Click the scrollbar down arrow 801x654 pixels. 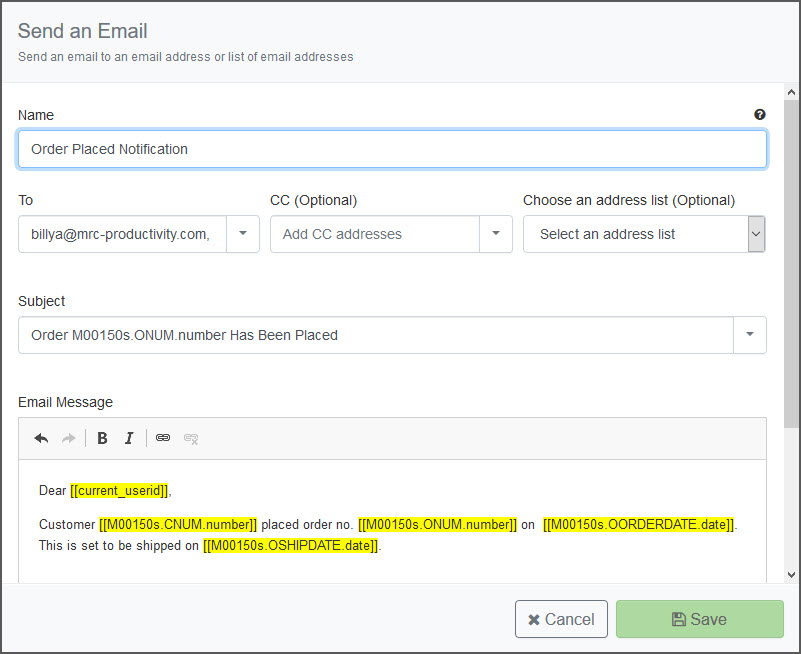pos(791,574)
